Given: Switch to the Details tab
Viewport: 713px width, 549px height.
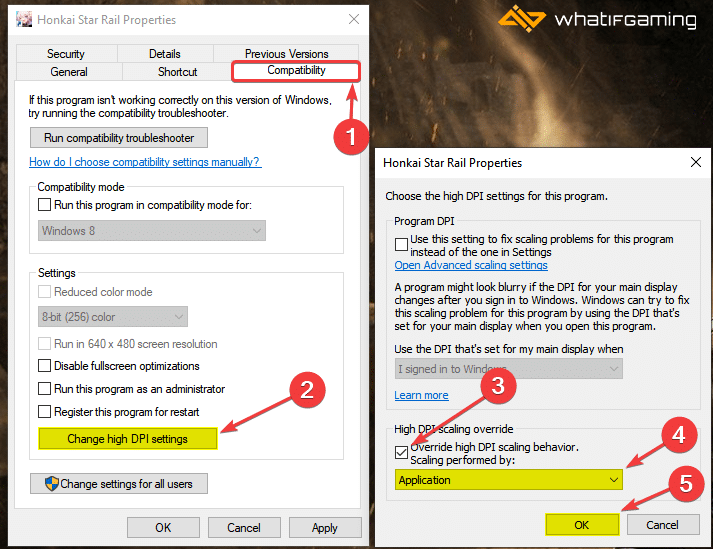Looking at the screenshot, I should click(x=165, y=54).
